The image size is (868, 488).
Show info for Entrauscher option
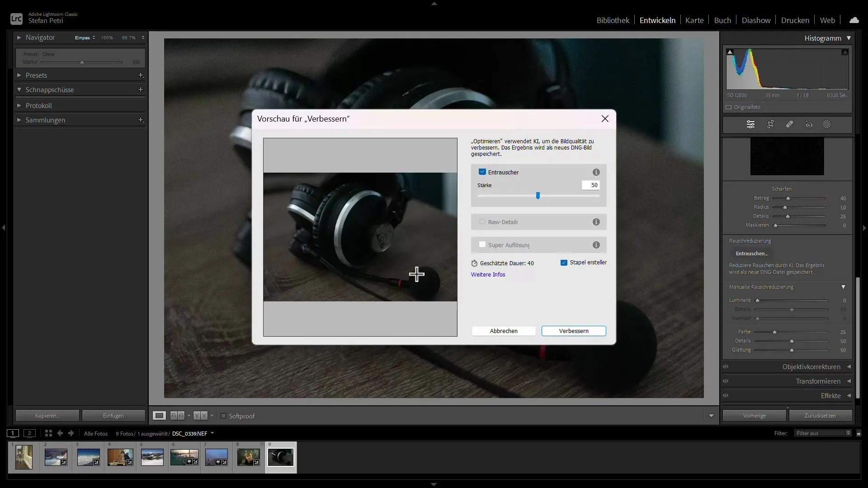pyautogui.click(x=596, y=172)
